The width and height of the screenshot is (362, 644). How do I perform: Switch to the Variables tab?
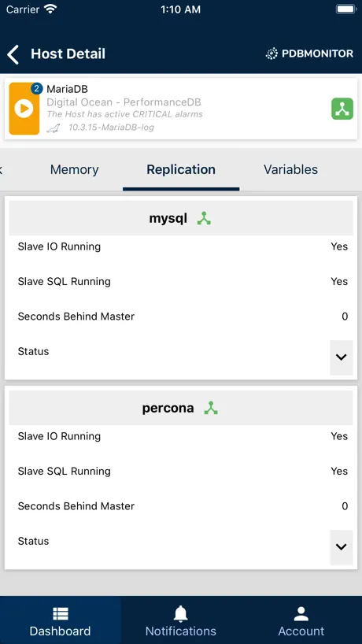coord(290,169)
